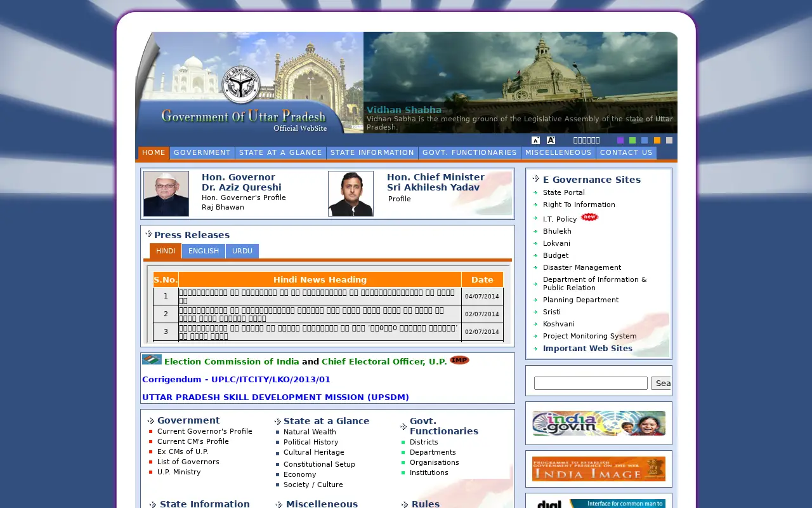The height and width of the screenshot is (508, 812).
Task: Open Uttar Pradesh Skill Development Mission link
Action: [275, 397]
